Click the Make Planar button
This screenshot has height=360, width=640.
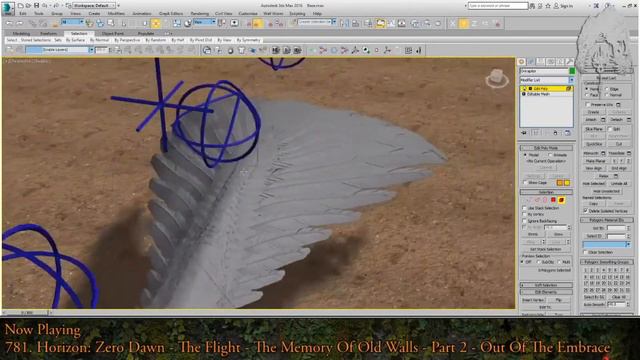click(x=595, y=161)
